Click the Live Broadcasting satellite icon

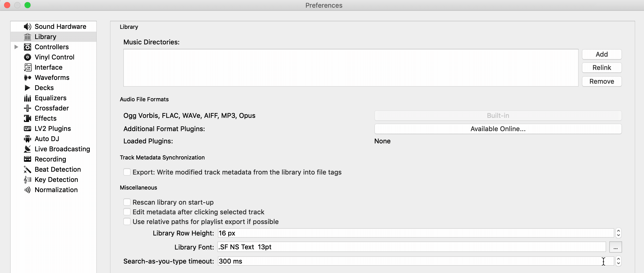28,149
